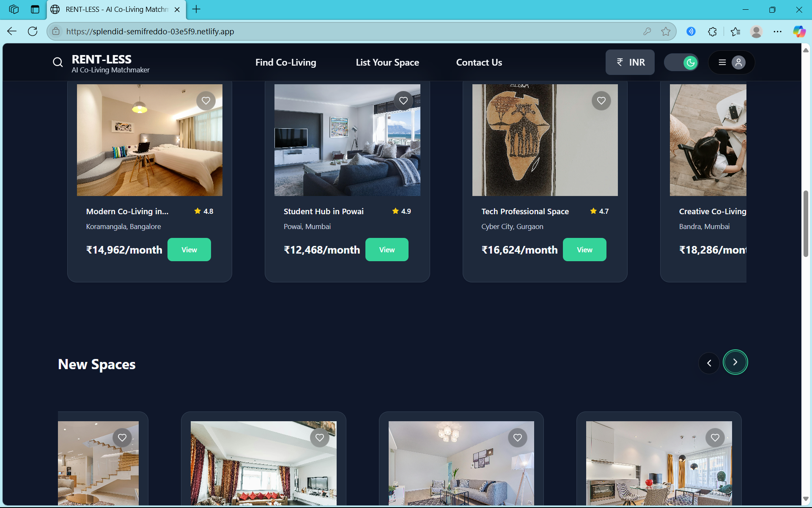The height and width of the screenshot is (508, 812).
Task: Click heart icon on Tech Professional Space
Action: (601, 101)
